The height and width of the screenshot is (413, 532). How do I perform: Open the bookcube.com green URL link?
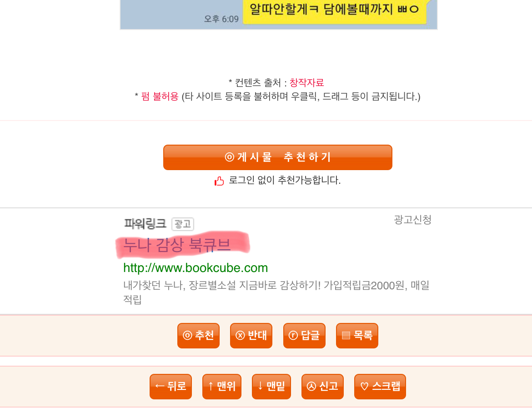[196, 268]
